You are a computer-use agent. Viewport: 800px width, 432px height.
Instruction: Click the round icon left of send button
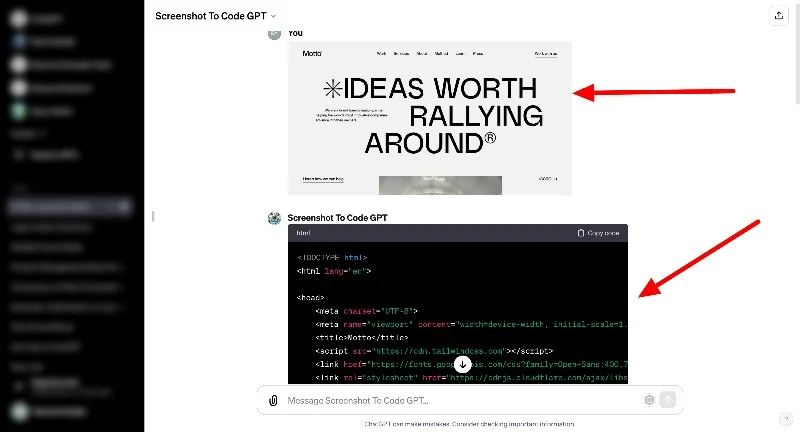click(x=649, y=400)
